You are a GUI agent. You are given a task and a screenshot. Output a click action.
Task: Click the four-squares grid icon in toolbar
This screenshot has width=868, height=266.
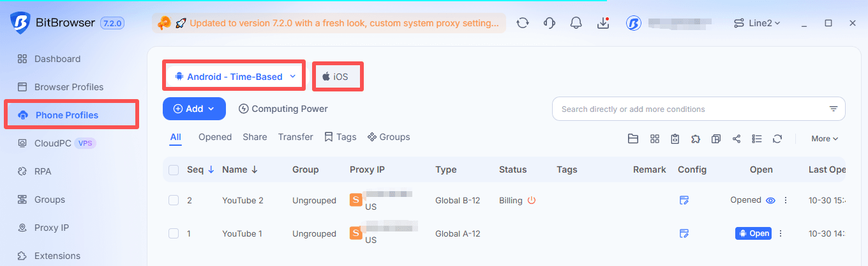654,138
